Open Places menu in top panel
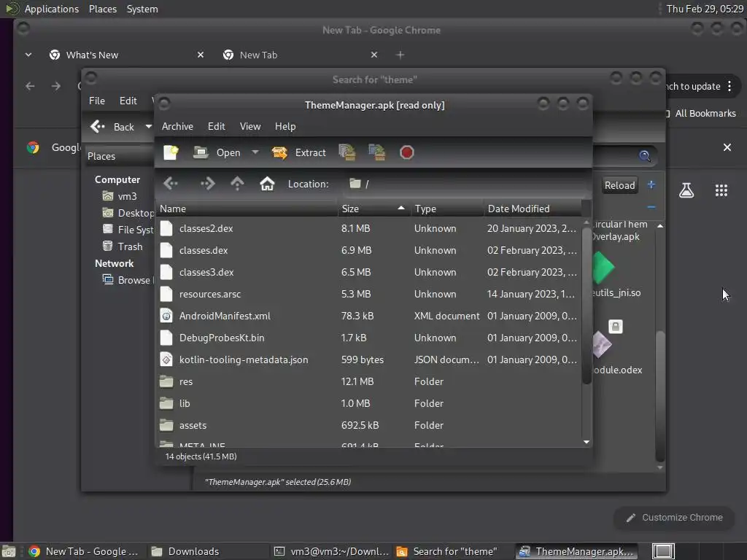747x560 pixels. pyautogui.click(x=102, y=9)
